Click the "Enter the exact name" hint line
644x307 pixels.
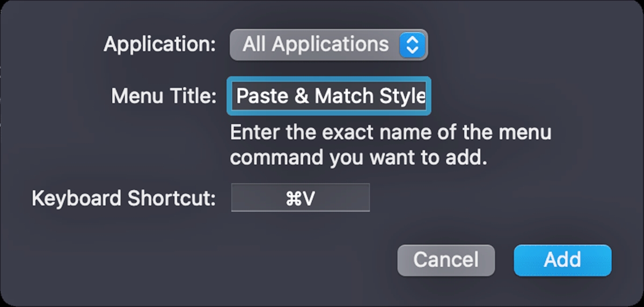click(390, 133)
